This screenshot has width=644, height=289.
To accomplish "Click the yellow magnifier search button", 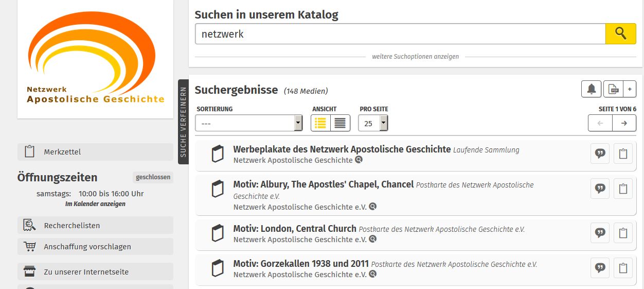I will (x=620, y=34).
